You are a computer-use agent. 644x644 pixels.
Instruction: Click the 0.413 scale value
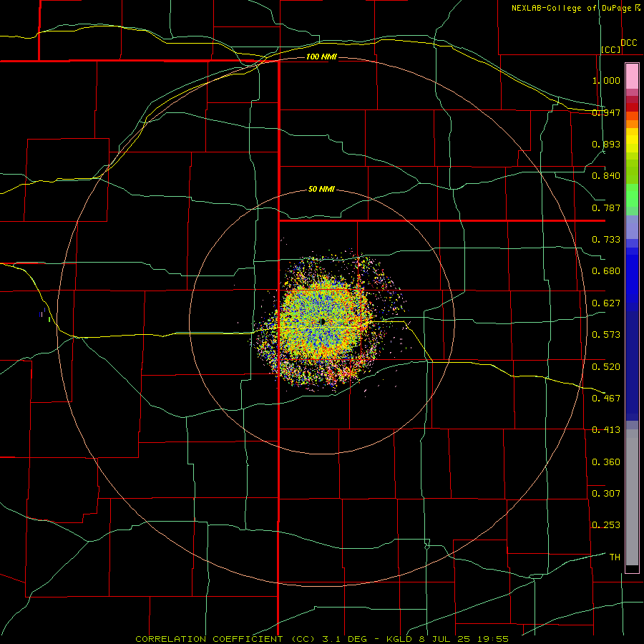[606, 430]
